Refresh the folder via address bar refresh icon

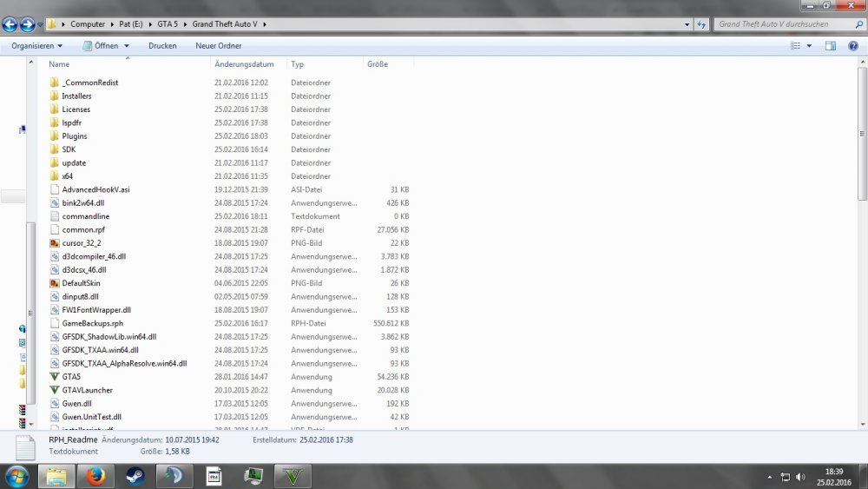pyautogui.click(x=701, y=24)
